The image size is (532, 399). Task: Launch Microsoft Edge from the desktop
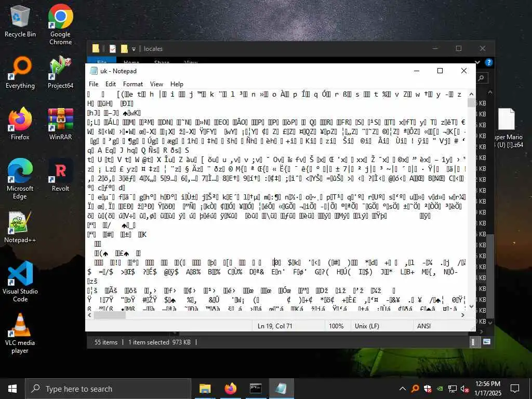click(20, 179)
